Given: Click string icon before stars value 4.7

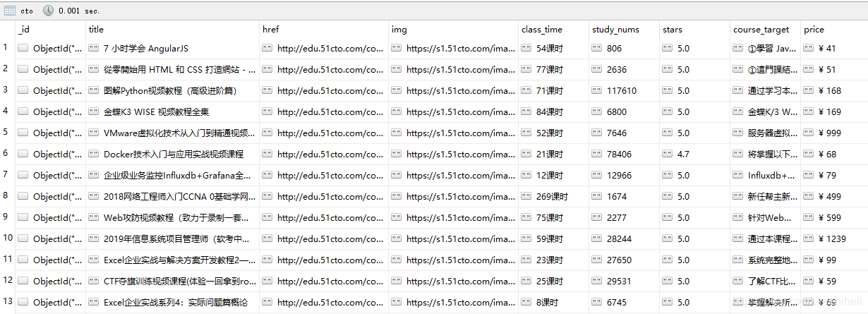Looking at the screenshot, I should (x=668, y=155).
